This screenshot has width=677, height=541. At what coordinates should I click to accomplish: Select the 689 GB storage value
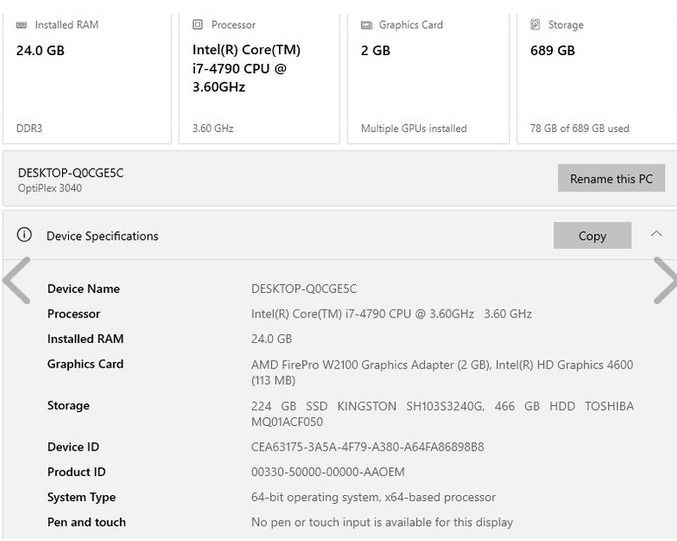552,51
